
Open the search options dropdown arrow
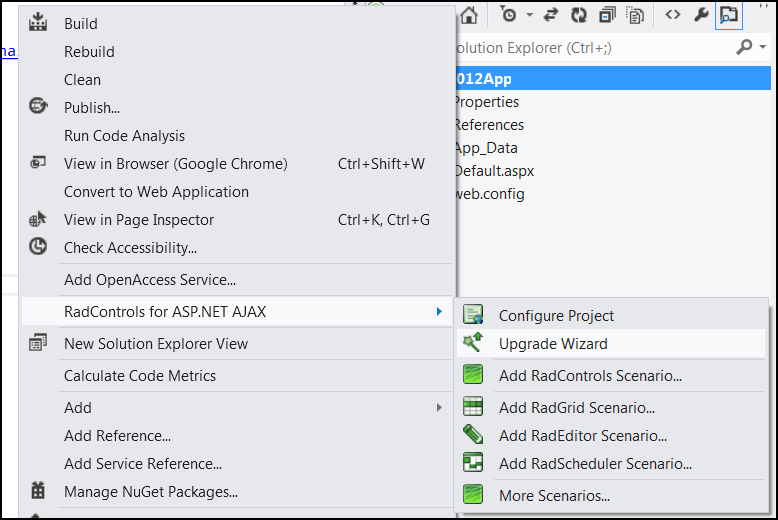(763, 47)
